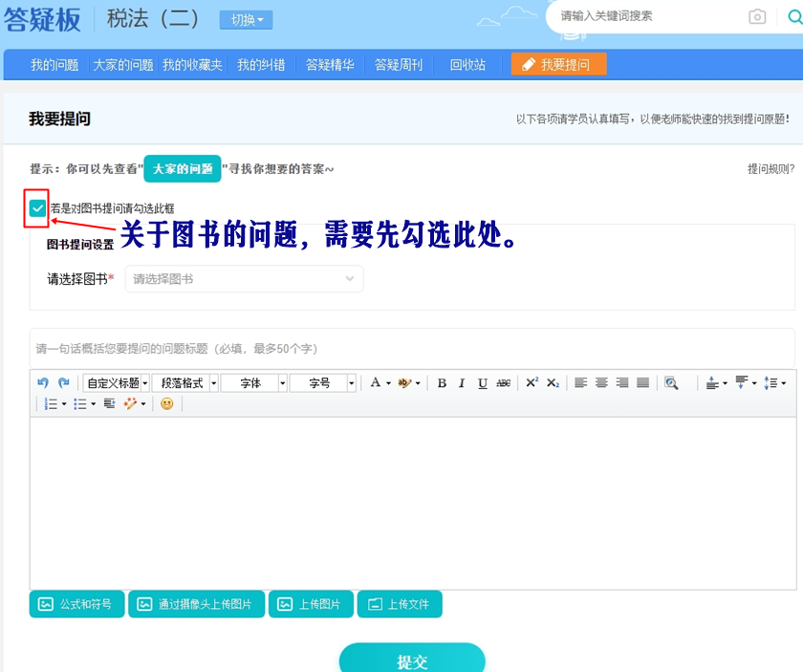Click the camera icon in search bar
Screen dimensions: 803x672
[757, 16]
